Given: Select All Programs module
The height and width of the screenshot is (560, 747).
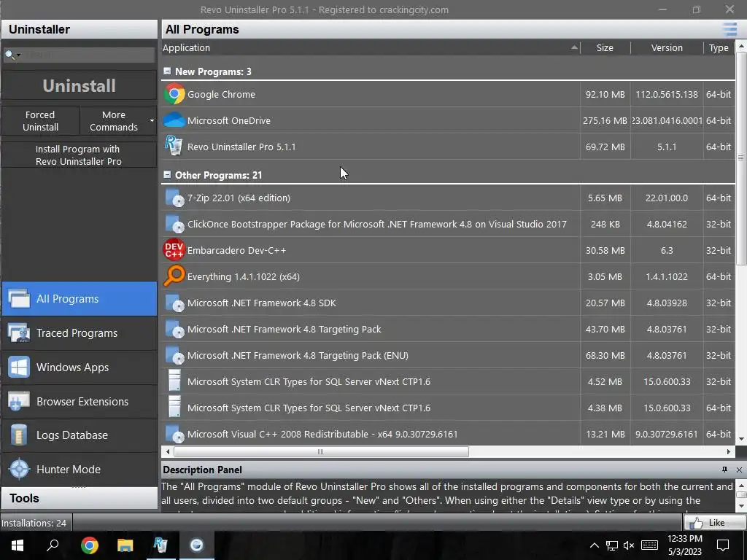Looking at the screenshot, I should click(x=79, y=298).
